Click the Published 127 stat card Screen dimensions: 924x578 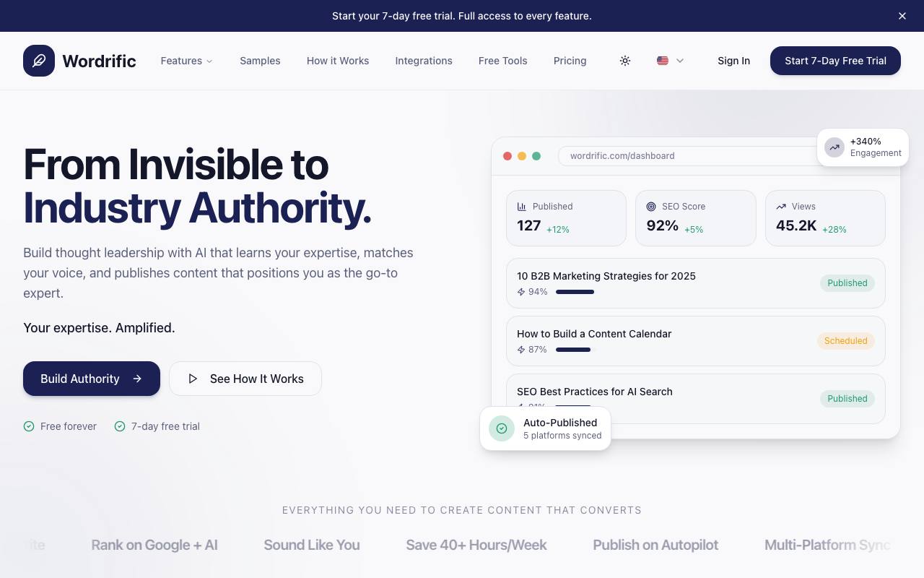coord(566,218)
